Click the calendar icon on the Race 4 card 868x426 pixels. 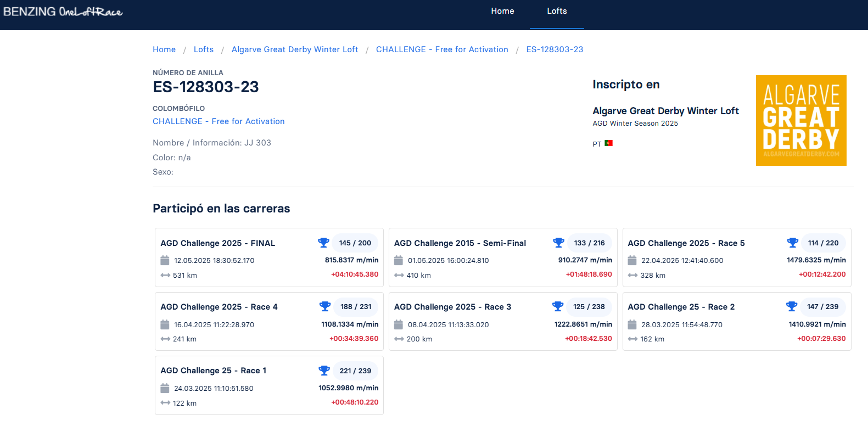165,324
